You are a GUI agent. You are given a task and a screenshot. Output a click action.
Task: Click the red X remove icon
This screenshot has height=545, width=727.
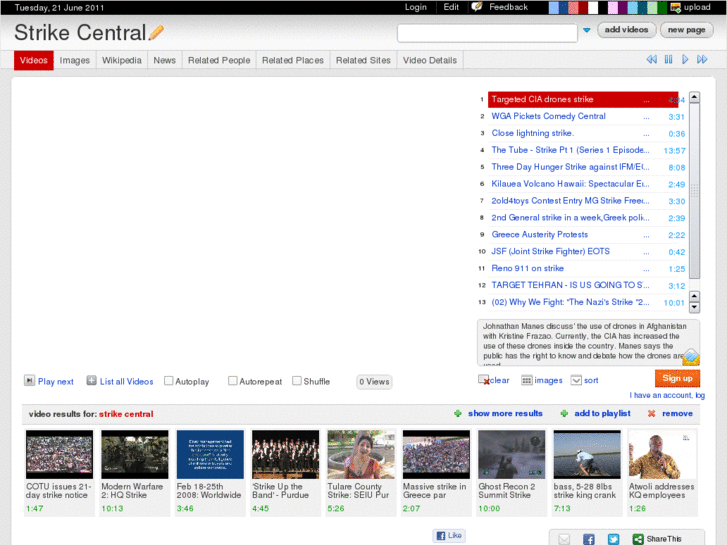[x=651, y=413]
